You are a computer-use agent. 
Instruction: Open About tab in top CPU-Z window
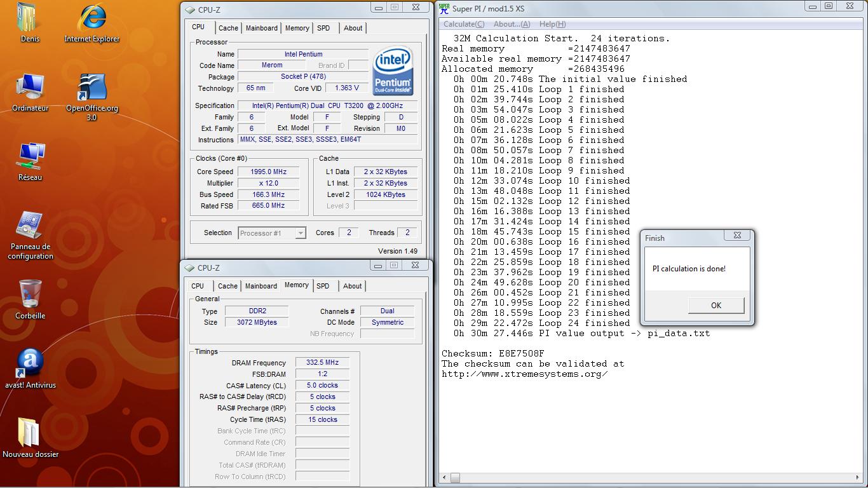click(x=353, y=28)
